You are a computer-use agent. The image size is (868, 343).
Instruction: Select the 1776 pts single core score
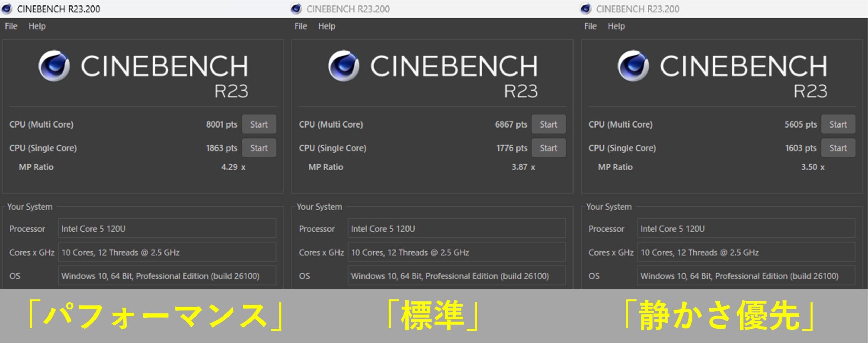tap(512, 148)
